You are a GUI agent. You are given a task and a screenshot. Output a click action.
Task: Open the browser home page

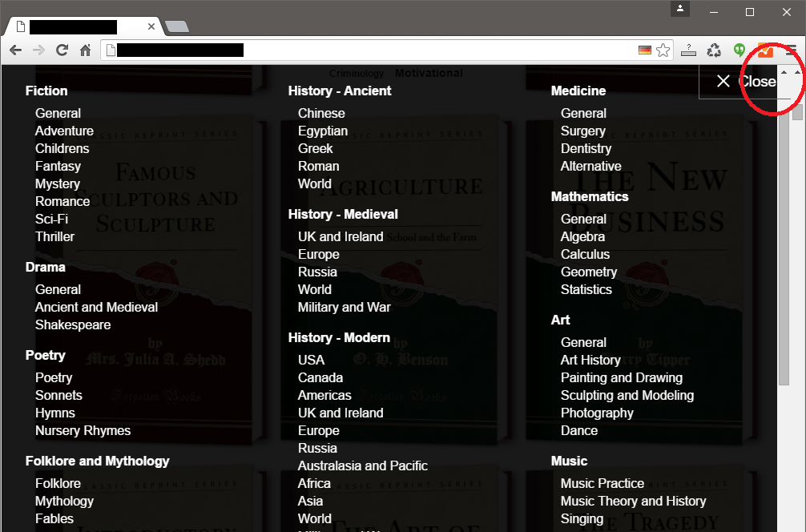coord(85,50)
